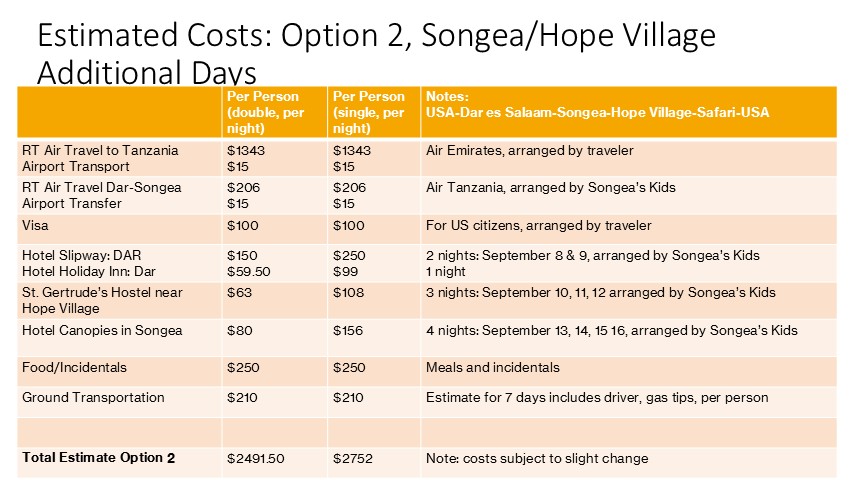
Task: Click the Visa row label
Action: coord(35,226)
